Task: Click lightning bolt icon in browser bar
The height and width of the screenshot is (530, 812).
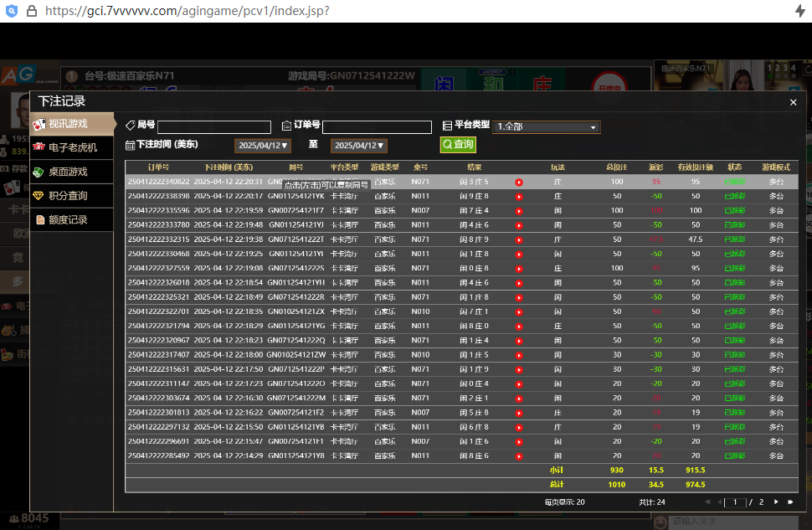Action: (x=799, y=11)
